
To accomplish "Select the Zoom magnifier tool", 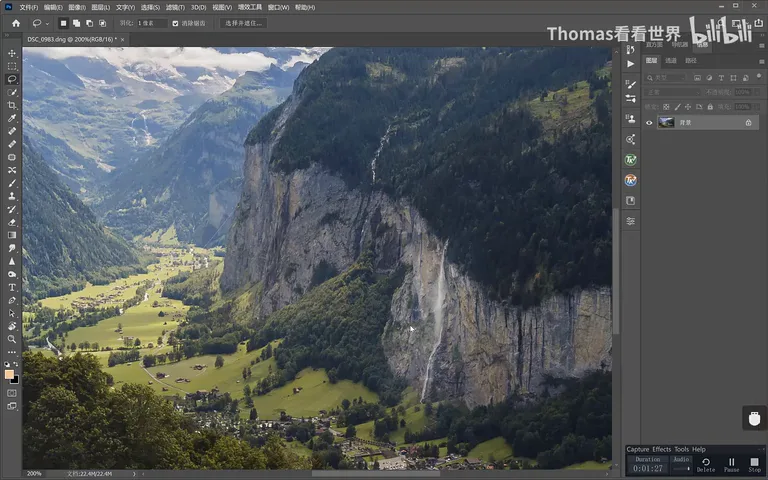I will [12, 339].
